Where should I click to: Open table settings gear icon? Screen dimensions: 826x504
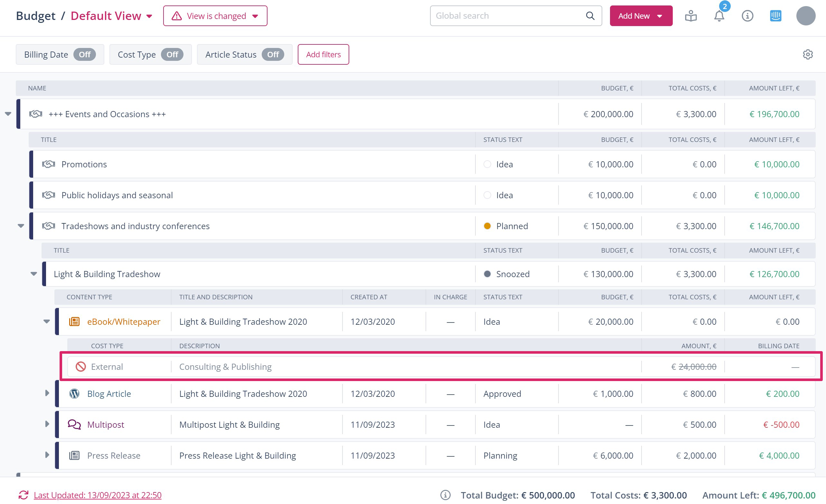(x=808, y=54)
